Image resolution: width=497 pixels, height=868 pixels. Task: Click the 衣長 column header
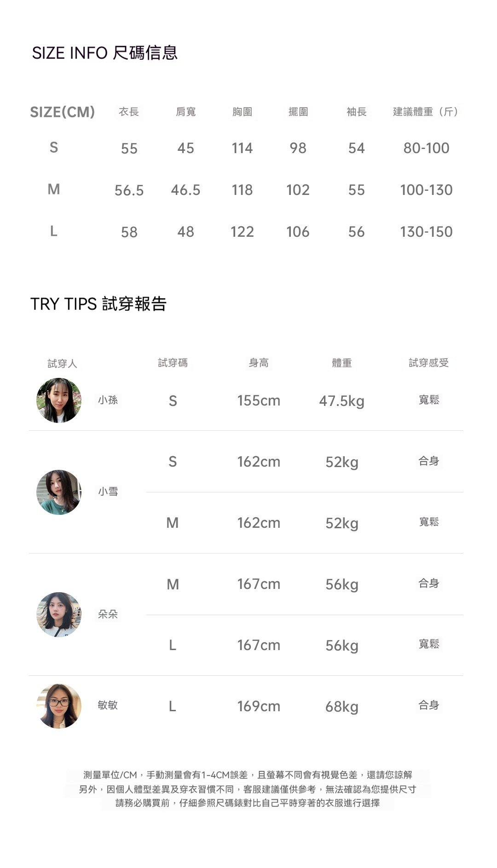[129, 112]
